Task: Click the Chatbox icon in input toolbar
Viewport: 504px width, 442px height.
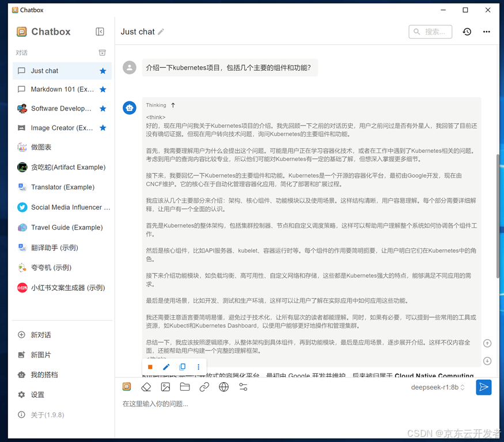Action: [x=127, y=387]
